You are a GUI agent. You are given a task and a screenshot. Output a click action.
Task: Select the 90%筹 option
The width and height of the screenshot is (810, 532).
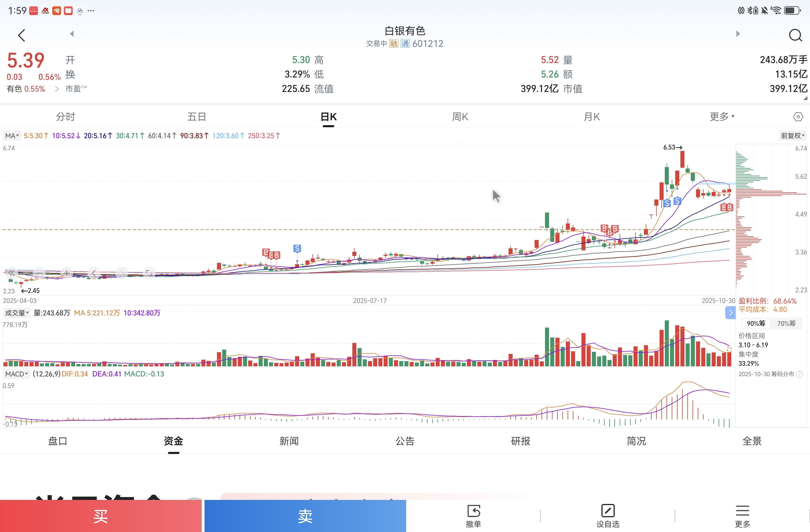(756, 323)
